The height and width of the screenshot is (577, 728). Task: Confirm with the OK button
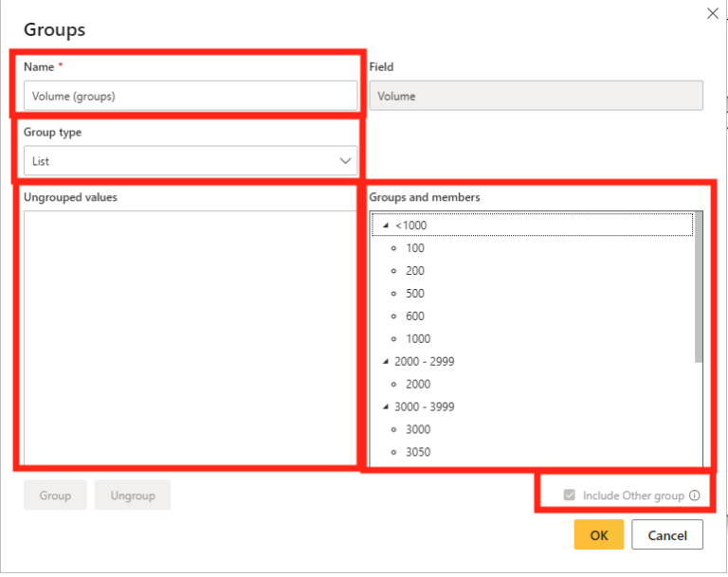point(598,534)
